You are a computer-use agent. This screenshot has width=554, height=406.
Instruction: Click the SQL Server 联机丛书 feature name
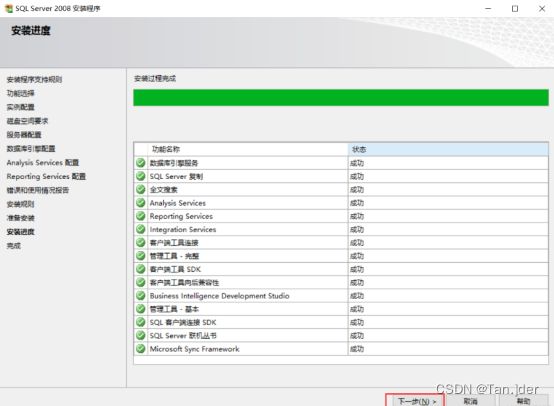pos(183,335)
